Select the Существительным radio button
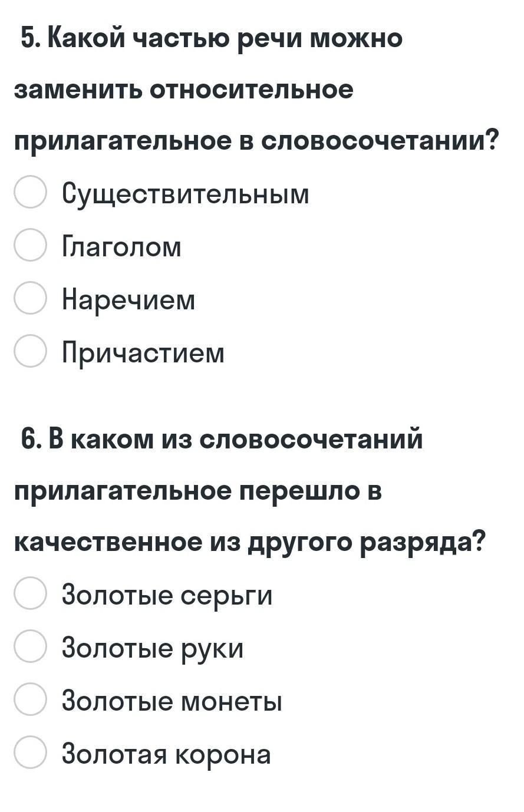 [30, 192]
